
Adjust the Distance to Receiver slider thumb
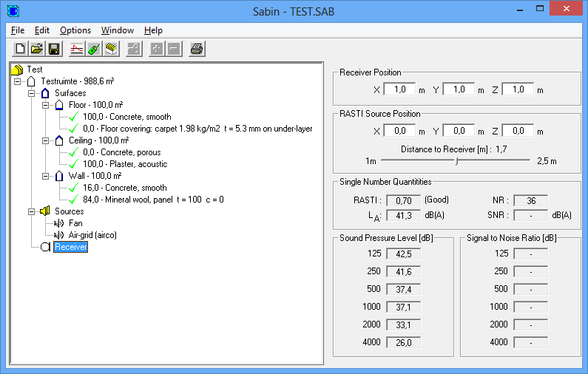coord(457,161)
